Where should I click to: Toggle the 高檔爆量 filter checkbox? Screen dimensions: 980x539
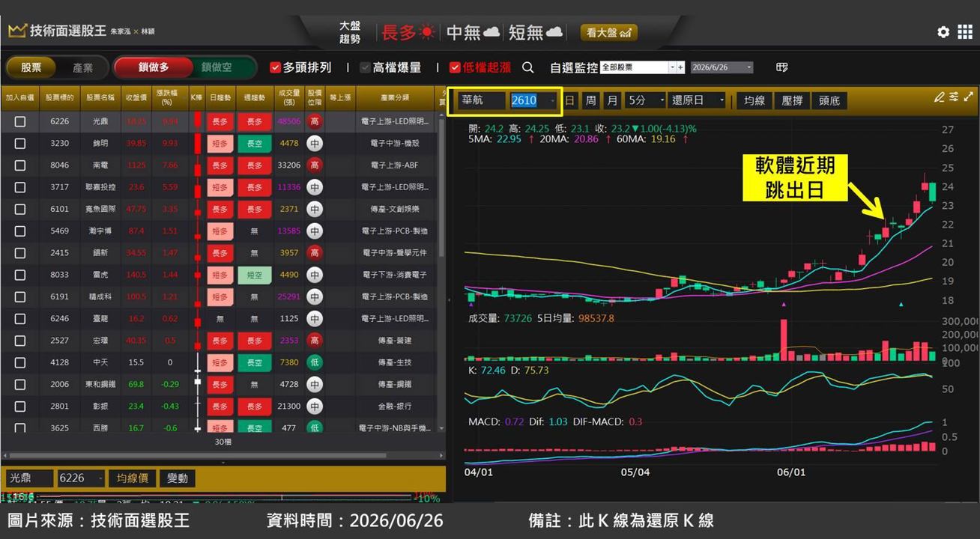pos(365,67)
